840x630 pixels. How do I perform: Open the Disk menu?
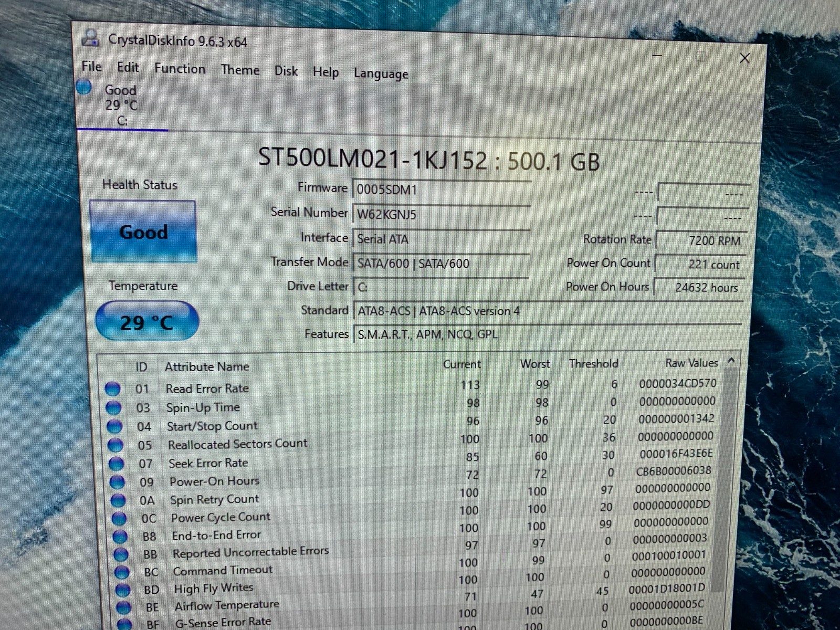click(286, 71)
